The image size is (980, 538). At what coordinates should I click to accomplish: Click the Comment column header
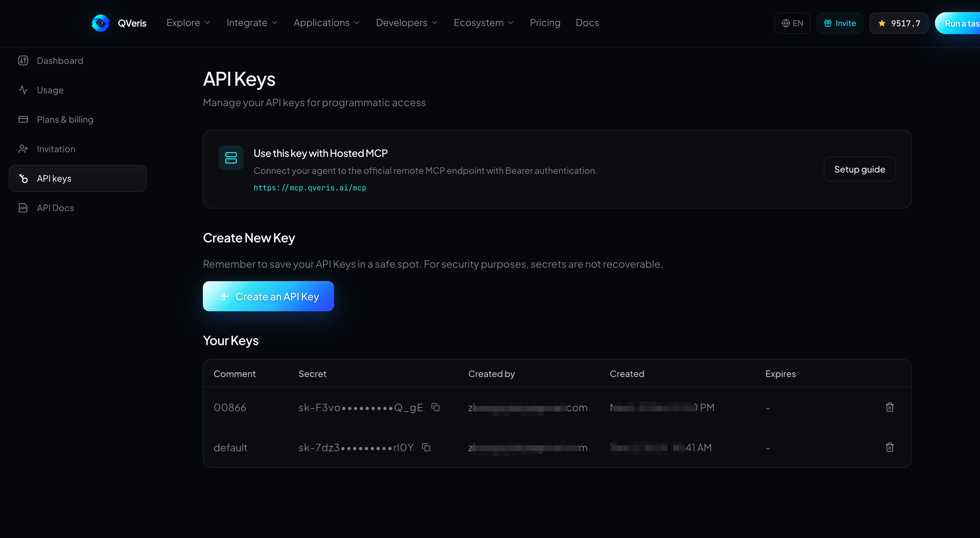click(x=234, y=374)
